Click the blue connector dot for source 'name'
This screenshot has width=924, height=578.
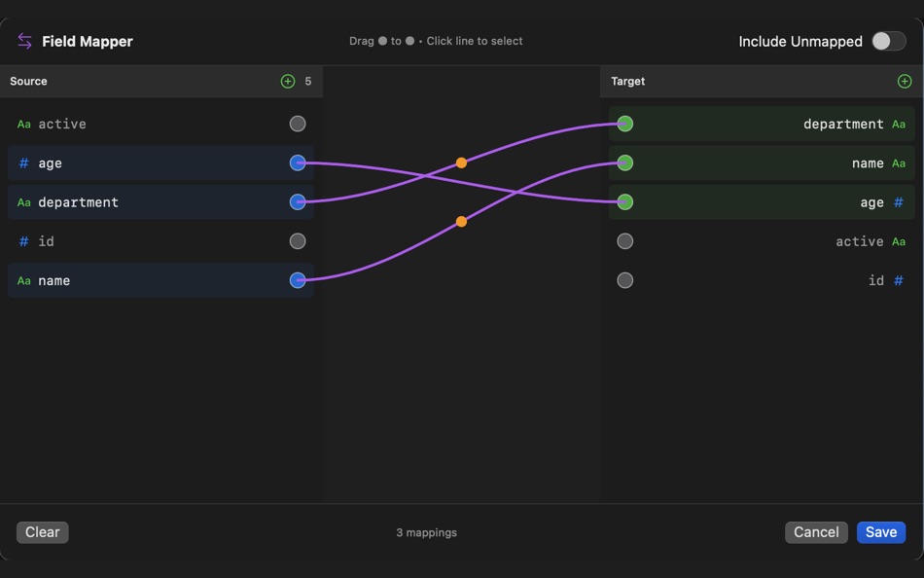[298, 280]
